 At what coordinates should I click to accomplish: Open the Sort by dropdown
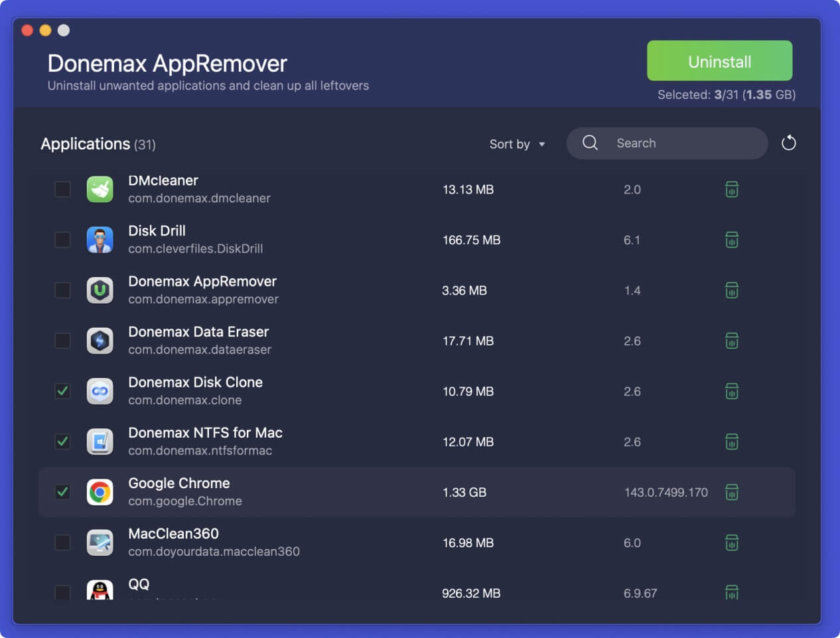pyautogui.click(x=510, y=144)
